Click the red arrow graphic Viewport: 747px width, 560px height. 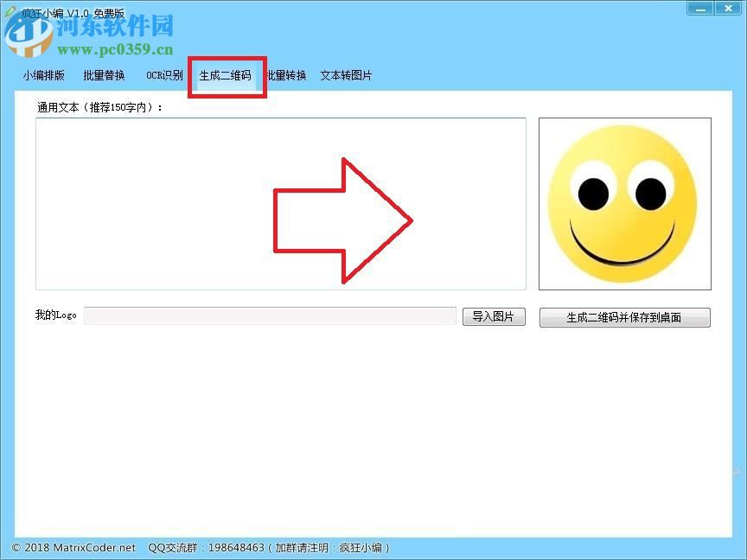coord(343,220)
